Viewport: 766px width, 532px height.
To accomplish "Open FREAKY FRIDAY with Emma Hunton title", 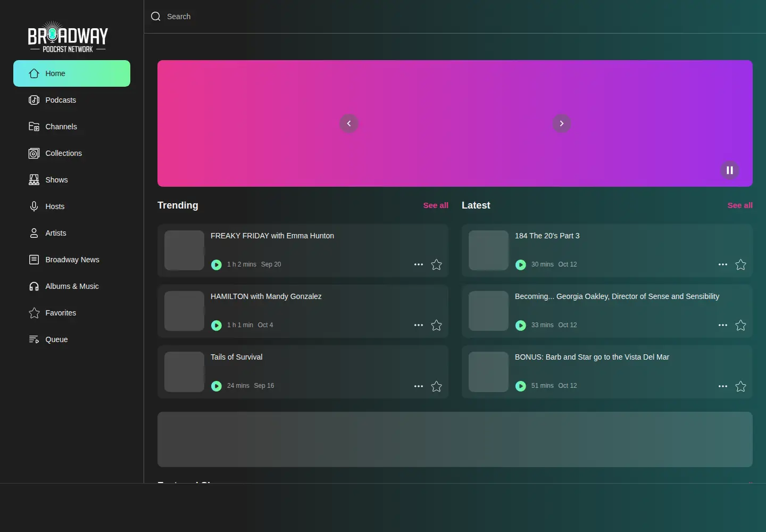I will pos(272,236).
